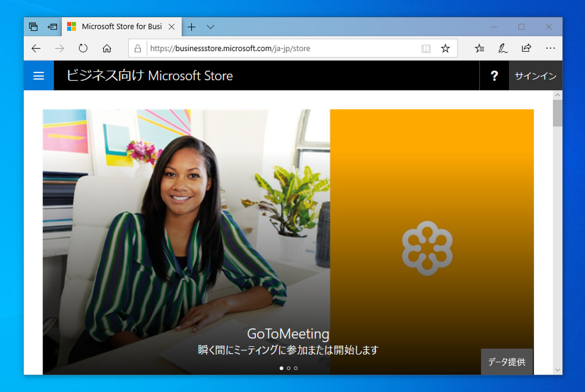Screen dimensions: 585x392
Task: Open the tabs you've set aside icon
Action: pos(33,27)
